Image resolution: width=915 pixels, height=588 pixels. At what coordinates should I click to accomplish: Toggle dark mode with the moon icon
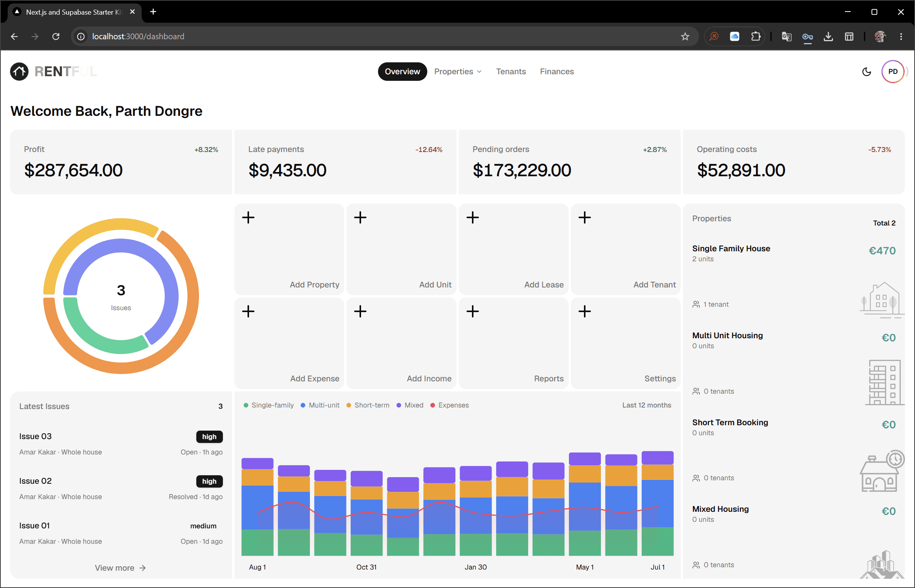[866, 72]
